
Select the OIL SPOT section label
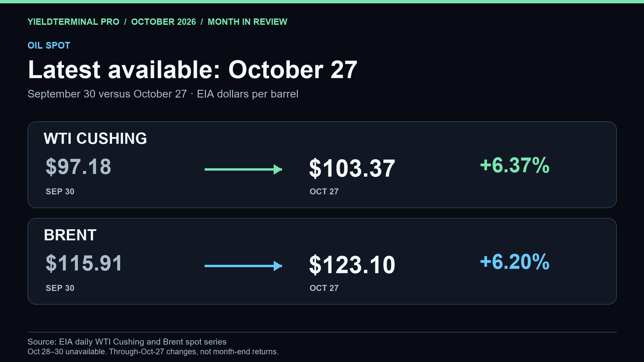pyautogui.click(x=49, y=45)
